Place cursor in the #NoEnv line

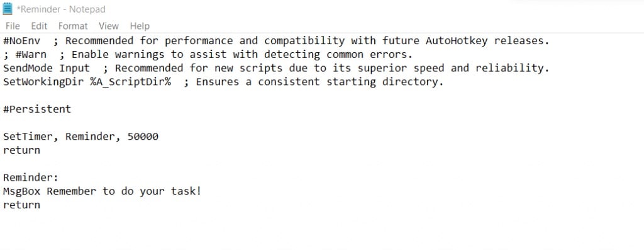coord(276,41)
